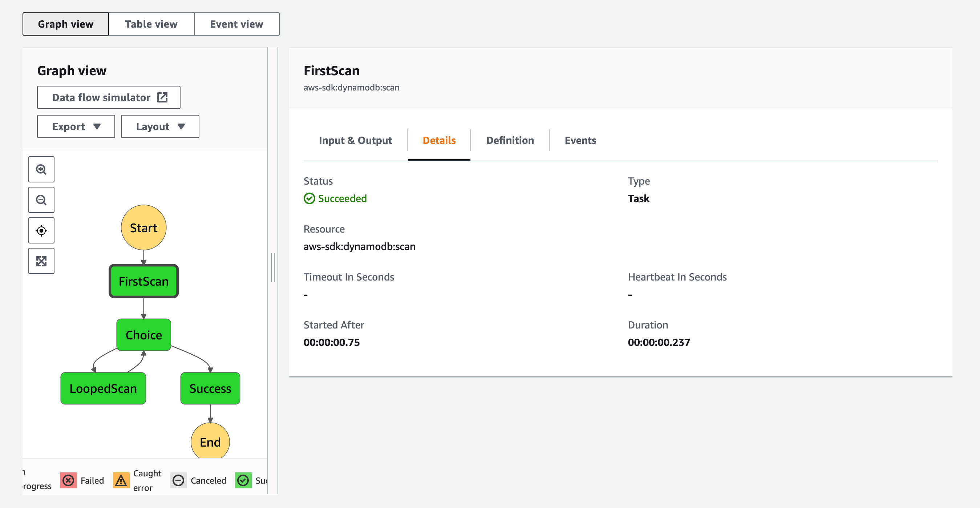Click the Failed status legend icon
Viewport: 980px width, 508px height.
click(x=69, y=481)
